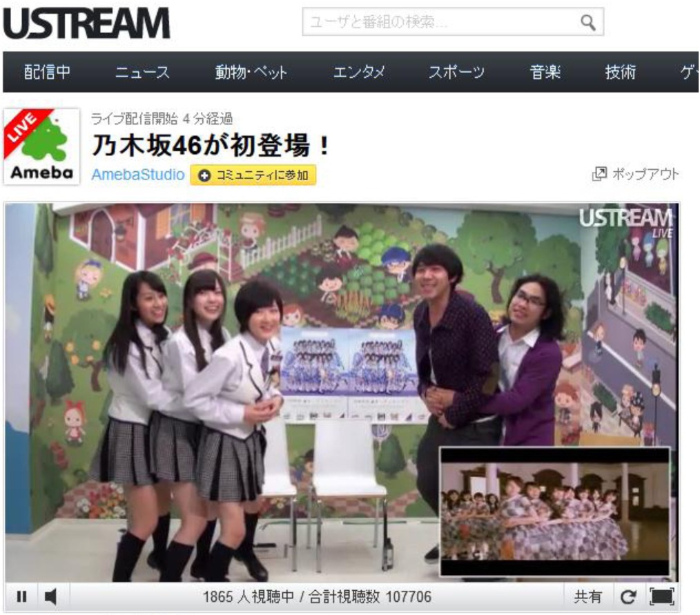
Task: Go to the 動物・ペット category
Action: click(x=251, y=72)
